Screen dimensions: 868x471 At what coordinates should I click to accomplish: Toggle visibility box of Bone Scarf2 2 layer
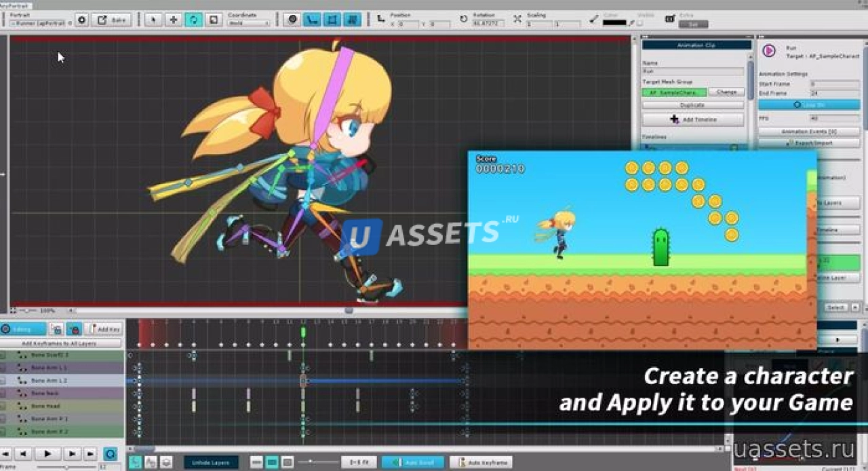pos(3,355)
